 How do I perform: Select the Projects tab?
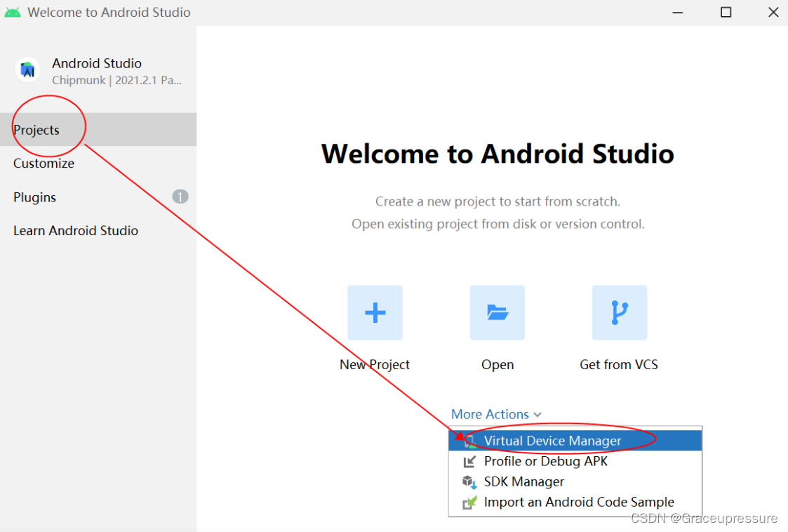[x=98, y=130]
